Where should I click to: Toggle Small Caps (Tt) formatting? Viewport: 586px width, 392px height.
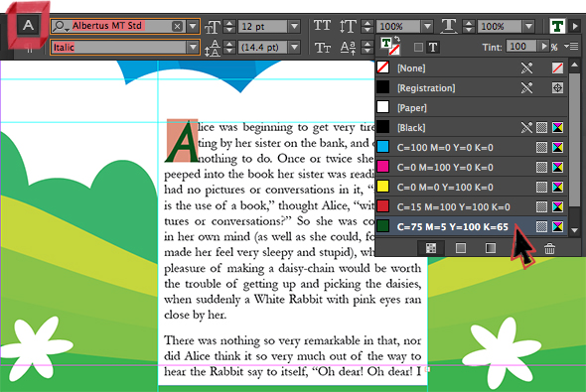click(x=322, y=48)
